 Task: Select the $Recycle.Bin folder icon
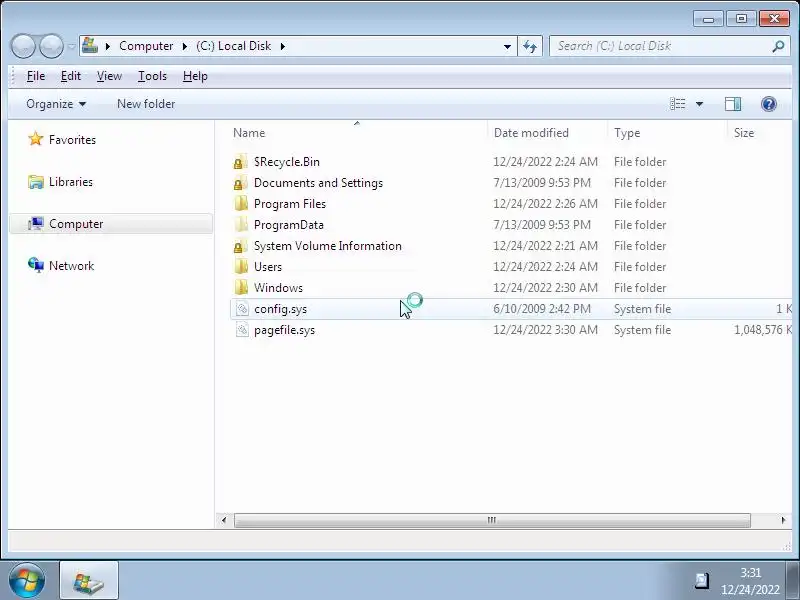(241, 162)
